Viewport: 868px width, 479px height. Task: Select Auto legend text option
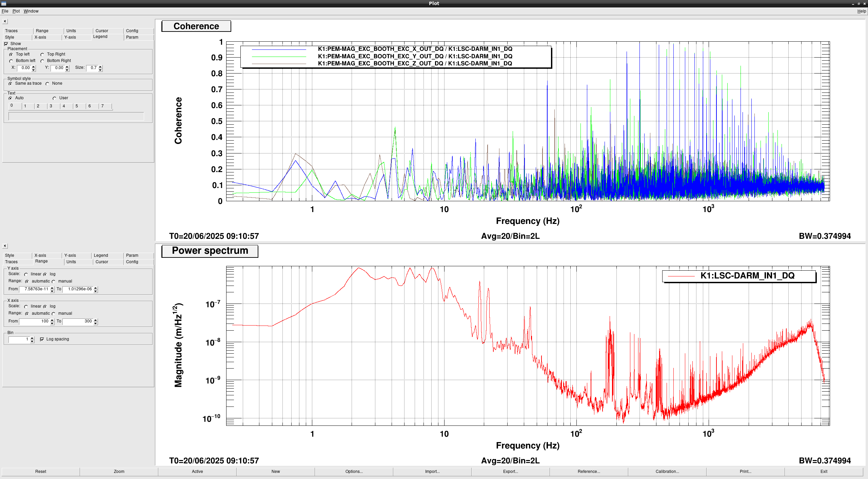click(x=11, y=98)
